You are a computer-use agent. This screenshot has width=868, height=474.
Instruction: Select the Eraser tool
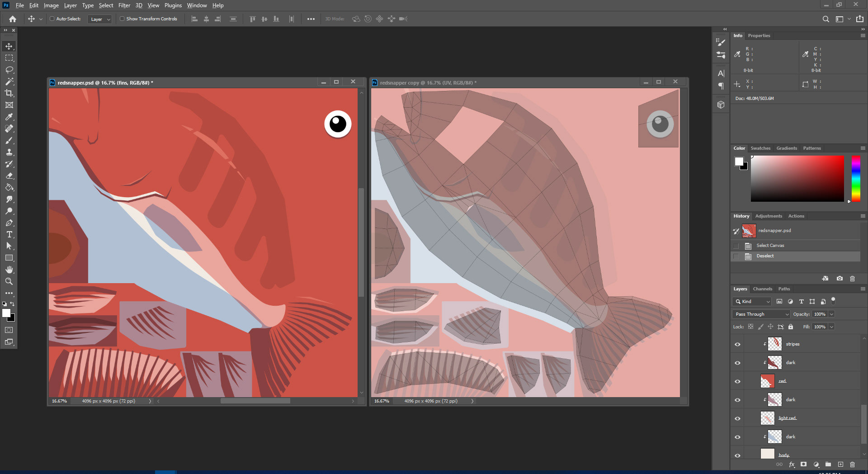(x=9, y=175)
